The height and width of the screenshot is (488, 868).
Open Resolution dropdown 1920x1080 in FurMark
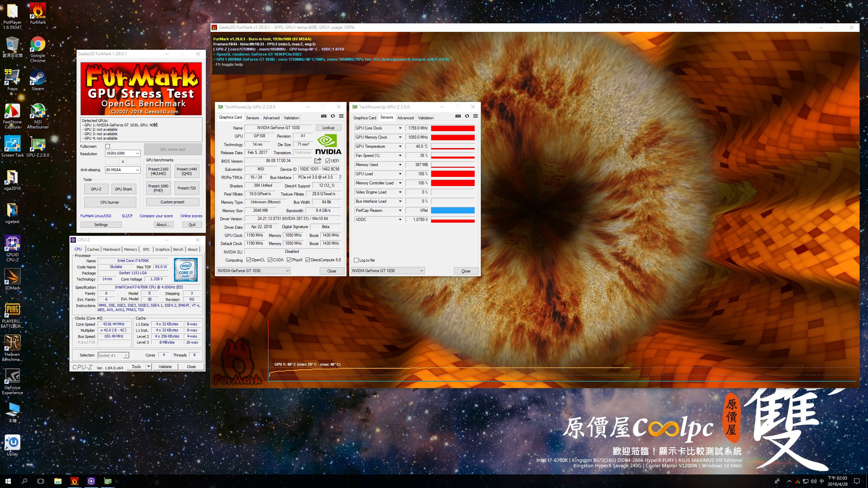pyautogui.click(x=123, y=153)
